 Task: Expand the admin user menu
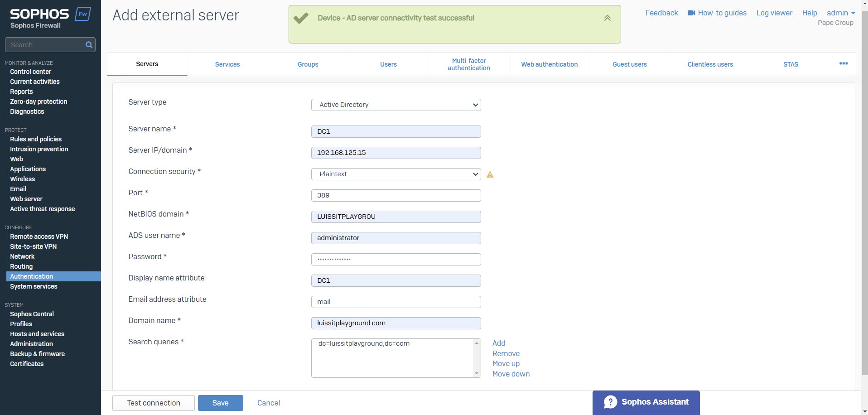pyautogui.click(x=841, y=13)
